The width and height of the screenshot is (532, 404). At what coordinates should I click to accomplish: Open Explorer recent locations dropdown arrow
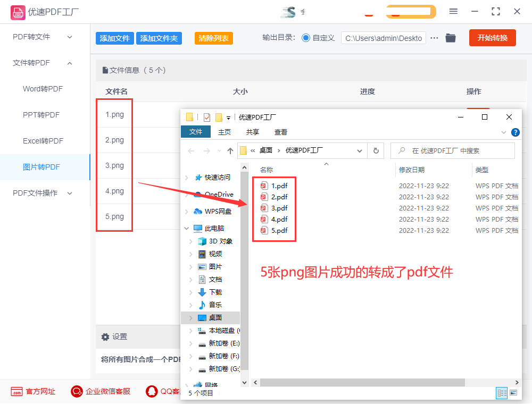pyautogui.click(x=220, y=151)
